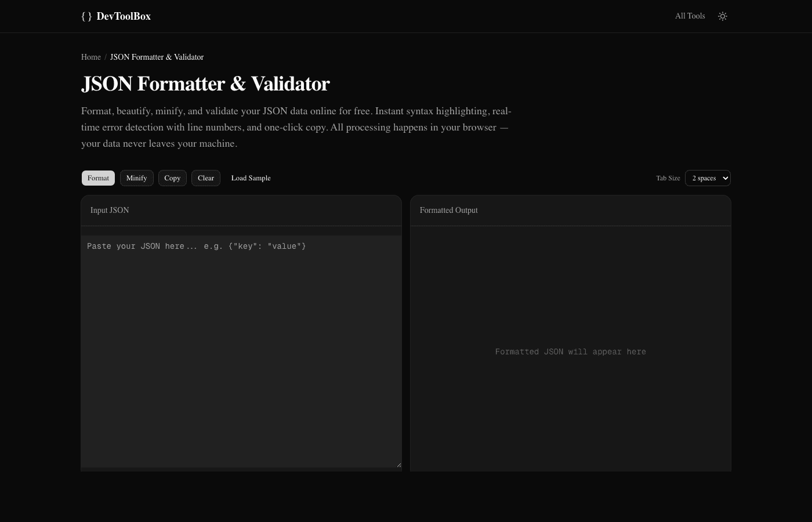
Task: Open the Tab Size dropdown
Action: [x=708, y=178]
